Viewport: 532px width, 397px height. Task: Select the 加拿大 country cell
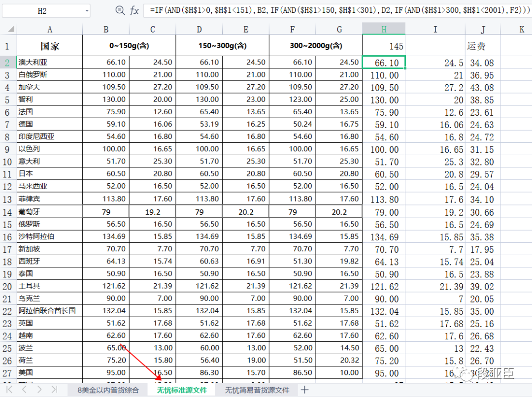[x=50, y=87]
